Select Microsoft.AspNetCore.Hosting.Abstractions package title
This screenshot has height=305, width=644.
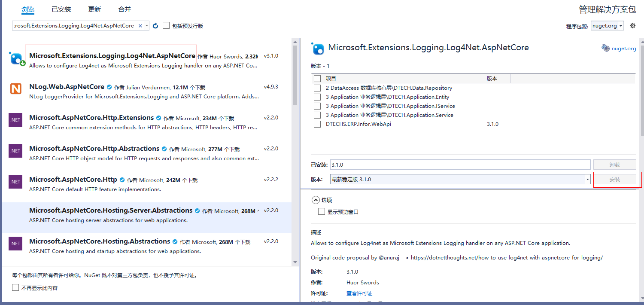100,241
